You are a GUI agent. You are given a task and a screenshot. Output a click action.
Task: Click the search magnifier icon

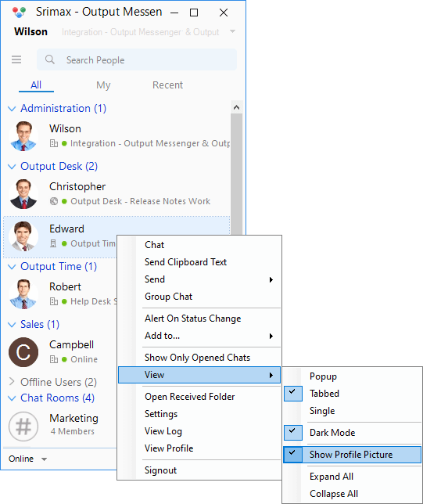coord(50,59)
